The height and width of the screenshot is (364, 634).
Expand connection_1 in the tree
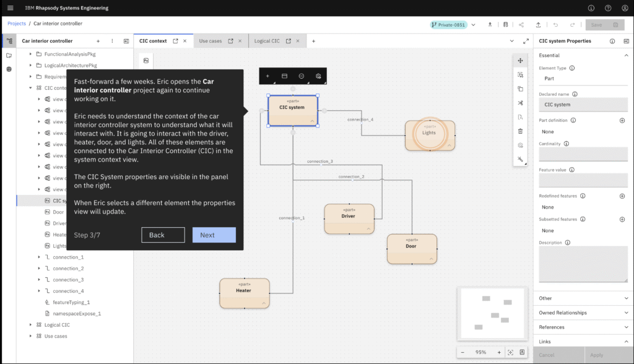39,257
